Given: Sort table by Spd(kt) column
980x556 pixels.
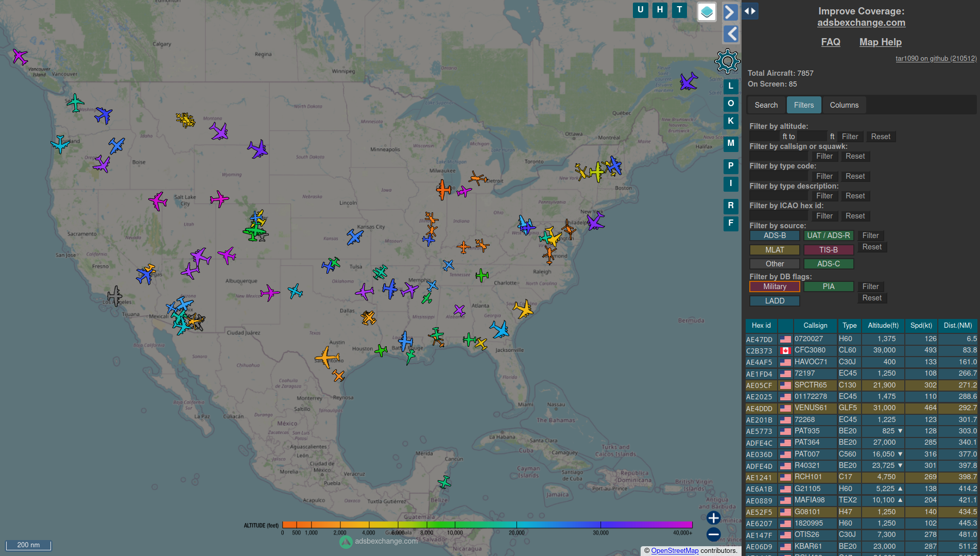Looking at the screenshot, I should [921, 326].
